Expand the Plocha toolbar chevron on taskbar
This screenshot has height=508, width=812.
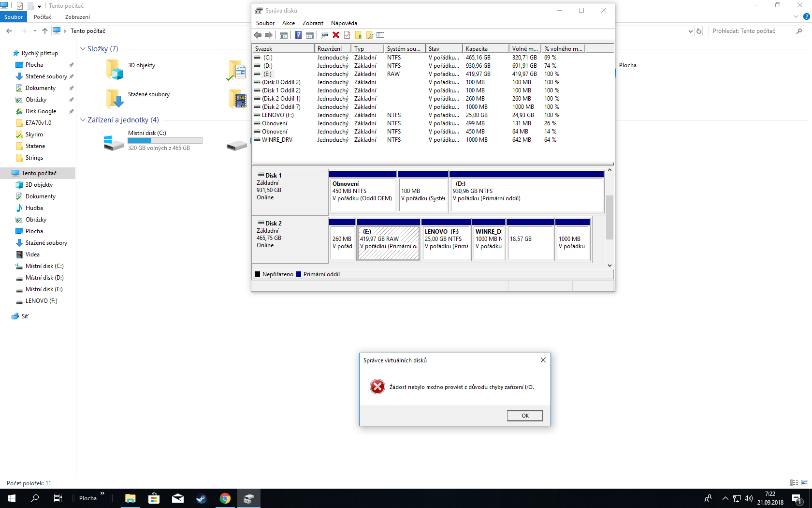coord(102,493)
